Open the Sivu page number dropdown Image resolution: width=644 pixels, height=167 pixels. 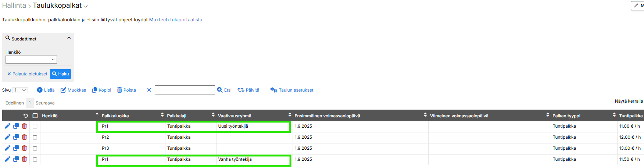tap(20, 90)
